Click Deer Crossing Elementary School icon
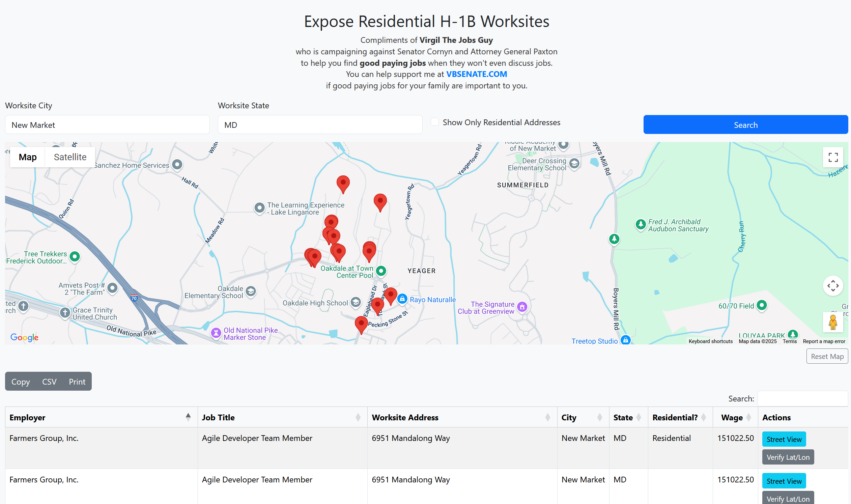Image resolution: width=851 pixels, height=504 pixels. click(x=574, y=163)
